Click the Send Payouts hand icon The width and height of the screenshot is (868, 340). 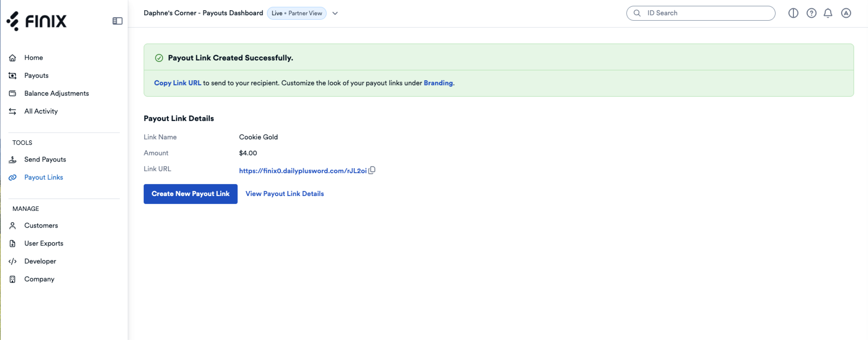point(12,159)
